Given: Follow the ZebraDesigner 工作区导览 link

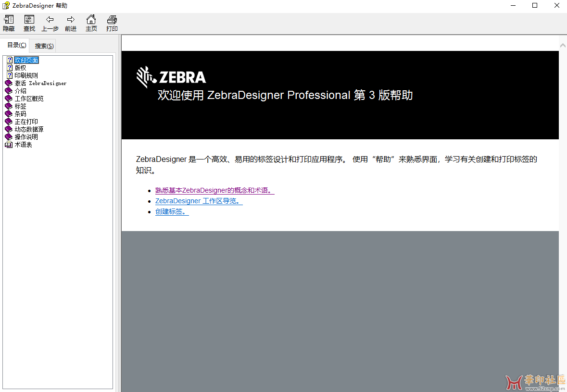Looking at the screenshot, I should pyautogui.click(x=199, y=201).
